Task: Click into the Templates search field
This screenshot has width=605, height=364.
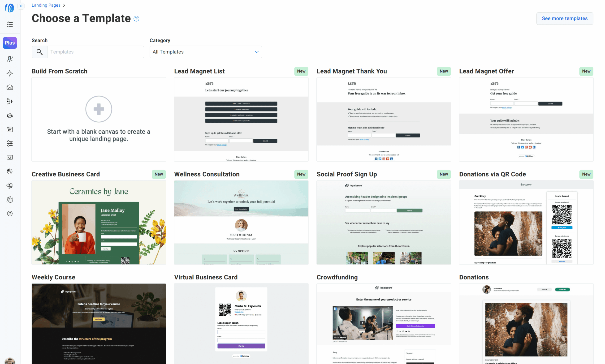Action: point(95,52)
